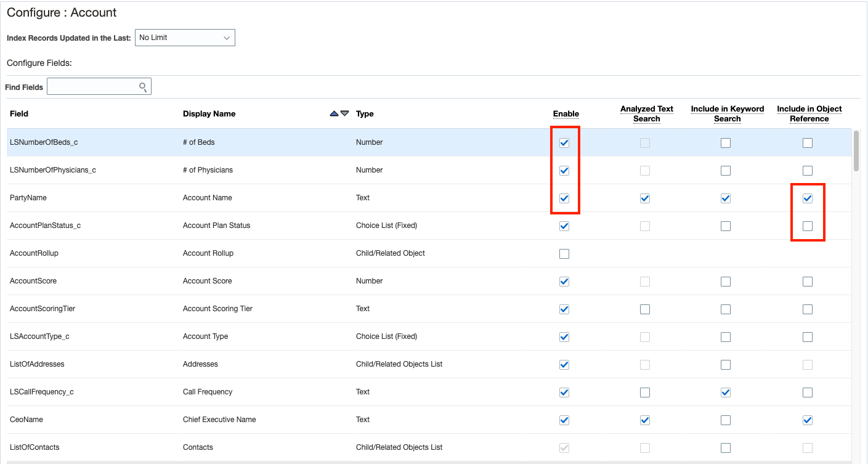Disable Include in Object Reference for Chief Executive Name
The width and height of the screenshot is (868, 464).
808,420
